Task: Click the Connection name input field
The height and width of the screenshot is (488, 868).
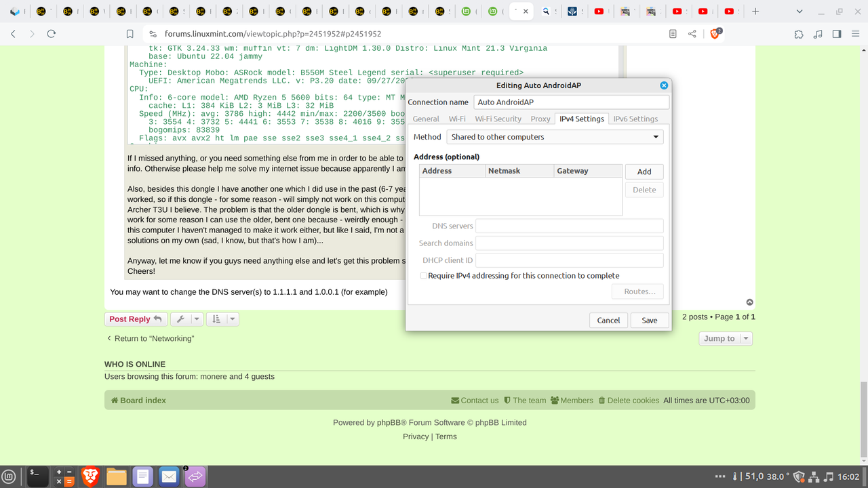Action: pyautogui.click(x=571, y=102)
